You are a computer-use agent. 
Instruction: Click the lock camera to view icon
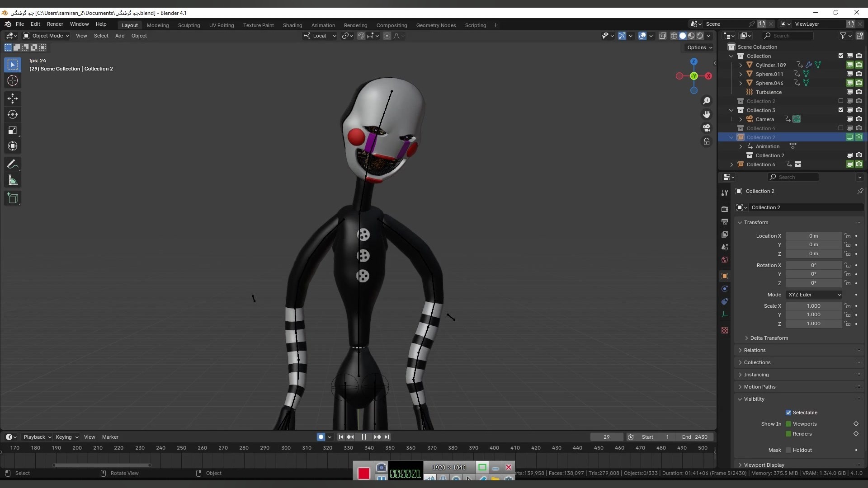(x=707, y=142)
